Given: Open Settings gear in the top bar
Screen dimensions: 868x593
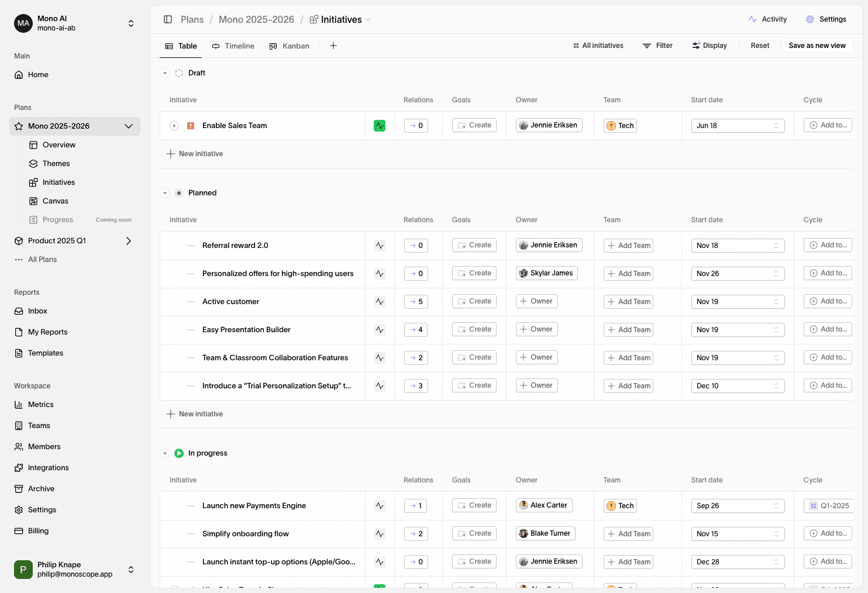Looking at the screenshot, I should pos(810,19).
